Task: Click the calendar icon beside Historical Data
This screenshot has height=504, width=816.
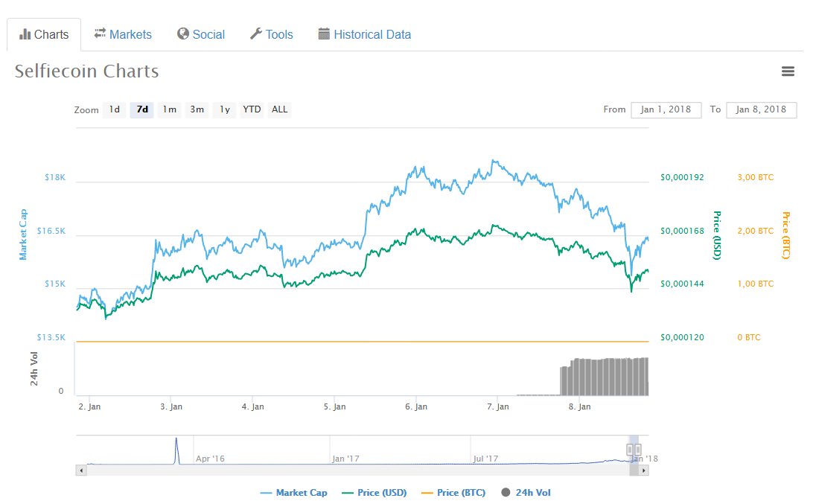Action: (x=324, y=34)
